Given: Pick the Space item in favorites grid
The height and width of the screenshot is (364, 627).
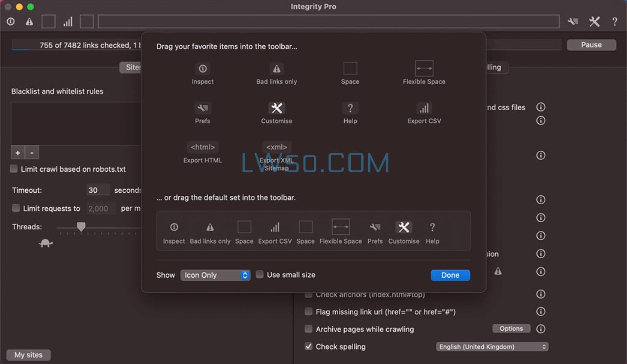Looking at the screenshot, I should coord(350,74).
